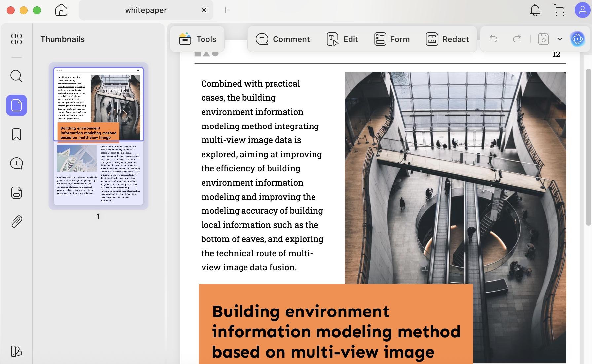Click the orange heading 'Building environment information modeling'

click(x=336, y=332)
